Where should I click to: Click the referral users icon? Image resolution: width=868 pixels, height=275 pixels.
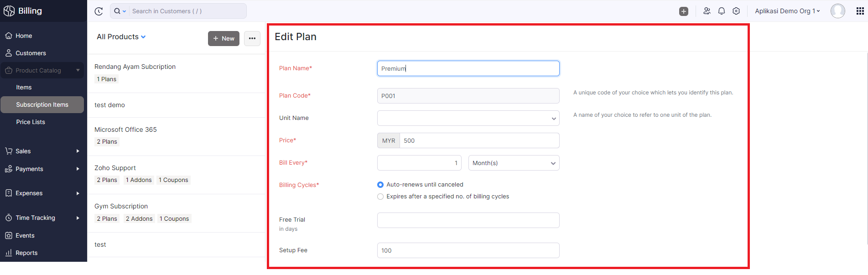point(707,11)
